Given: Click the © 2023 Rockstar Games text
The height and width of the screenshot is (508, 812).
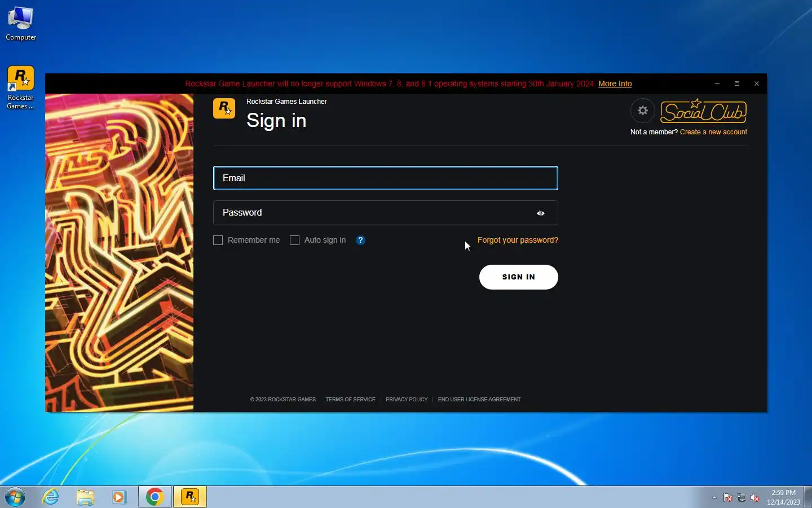Looking at the screenshot, I should (x=283, y=400).
